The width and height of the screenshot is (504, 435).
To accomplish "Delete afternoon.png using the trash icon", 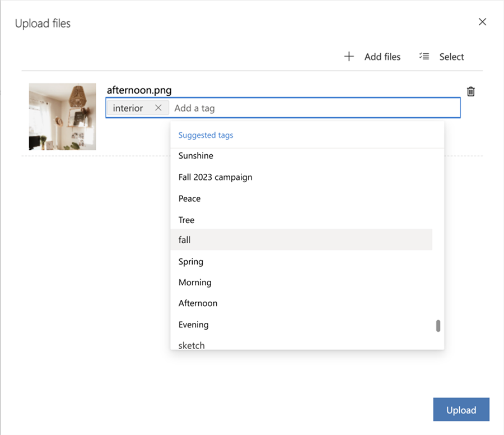I will click(470, 91).
